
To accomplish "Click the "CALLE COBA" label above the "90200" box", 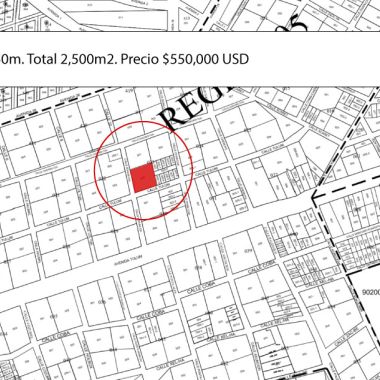I will [262, 267].
